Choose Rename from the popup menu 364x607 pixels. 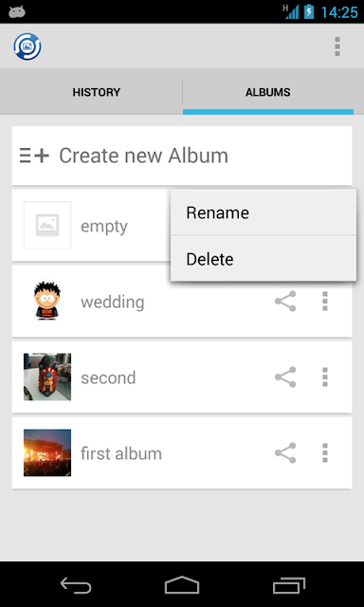(x=264, y=212)
